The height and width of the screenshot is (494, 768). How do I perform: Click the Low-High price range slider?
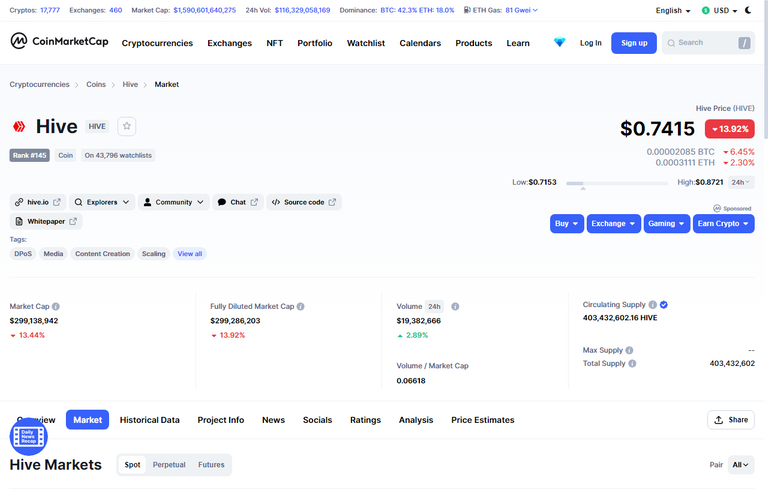click(x=617, y=183)
